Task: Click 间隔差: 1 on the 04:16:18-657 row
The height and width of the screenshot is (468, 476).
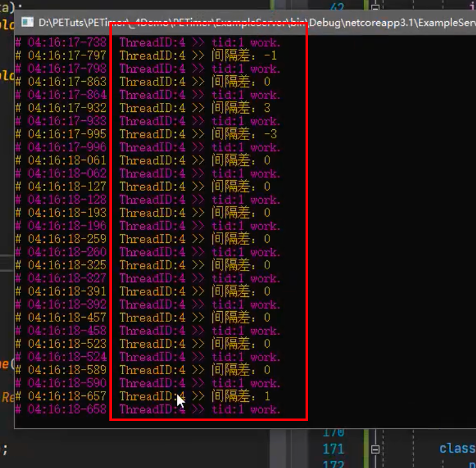Action: click(241, 396)
